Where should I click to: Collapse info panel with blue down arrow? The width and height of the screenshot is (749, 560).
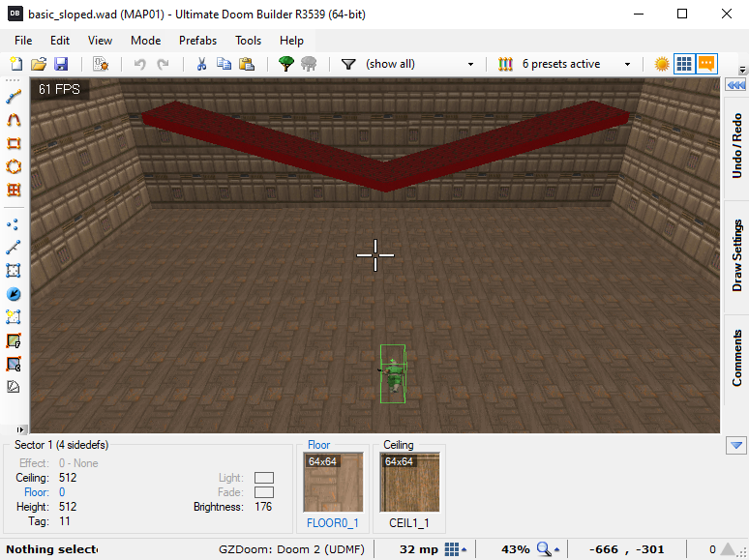(x=736, y=446)
